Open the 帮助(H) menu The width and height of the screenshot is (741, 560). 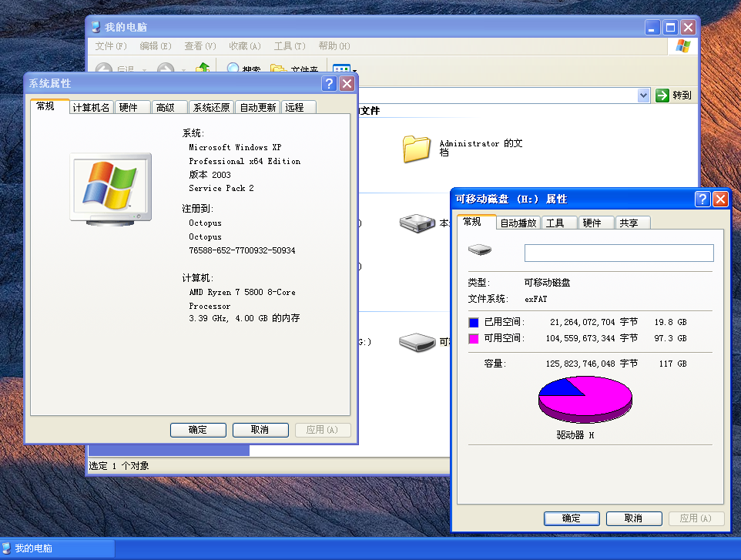(334, 46)
